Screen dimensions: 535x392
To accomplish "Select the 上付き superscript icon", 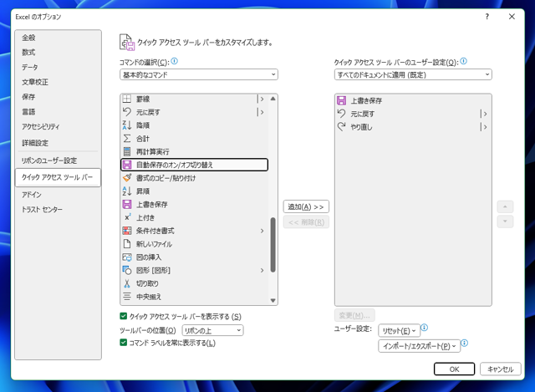I will pyautogui.click(x=127, y=217).
